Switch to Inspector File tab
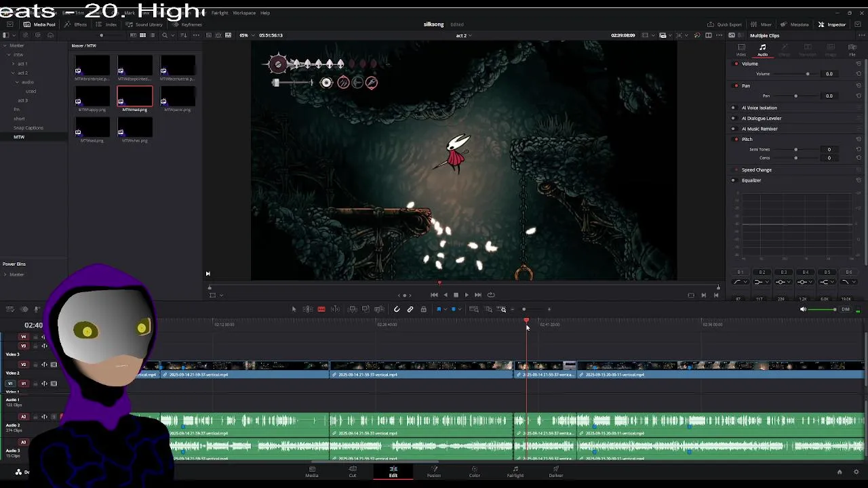 [x=852, y=50]
